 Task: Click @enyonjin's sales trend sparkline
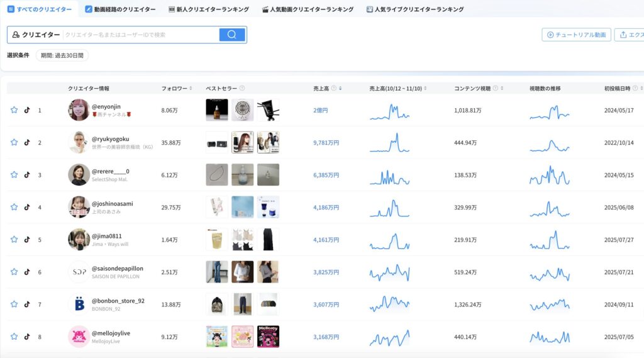(390, 111)
